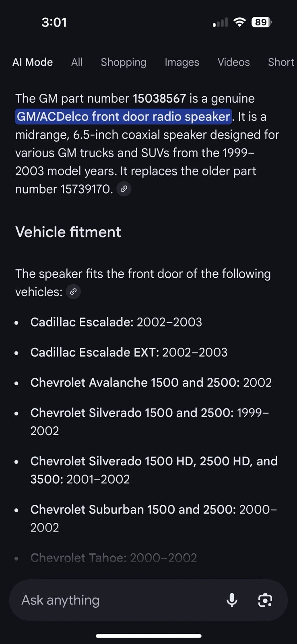Image resolution: width=297 pixels, height=644 pixels.
Task: Tap the Cadillac Escalade EXT list item
Action: [129, 352]
